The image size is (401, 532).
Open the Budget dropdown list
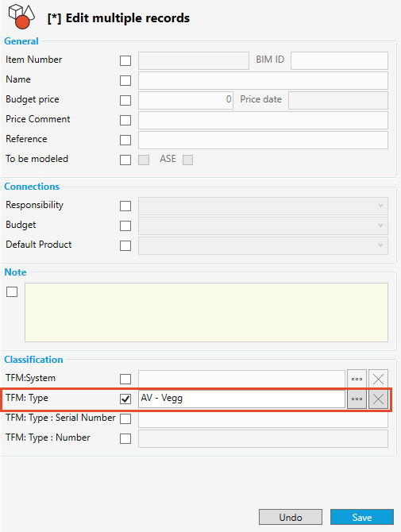(263, 226)
